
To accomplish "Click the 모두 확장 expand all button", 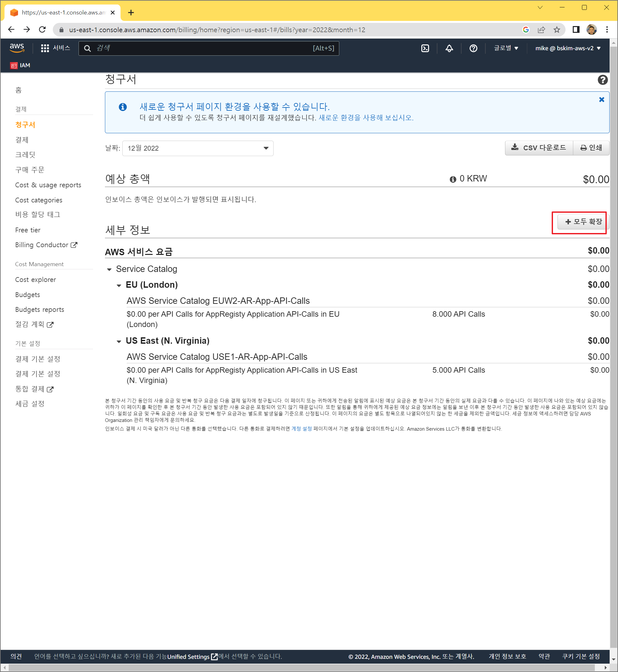I will coord(583,222).
